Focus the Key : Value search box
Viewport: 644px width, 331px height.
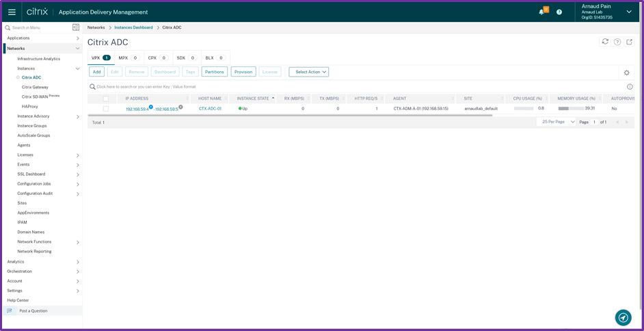(358, 87)
